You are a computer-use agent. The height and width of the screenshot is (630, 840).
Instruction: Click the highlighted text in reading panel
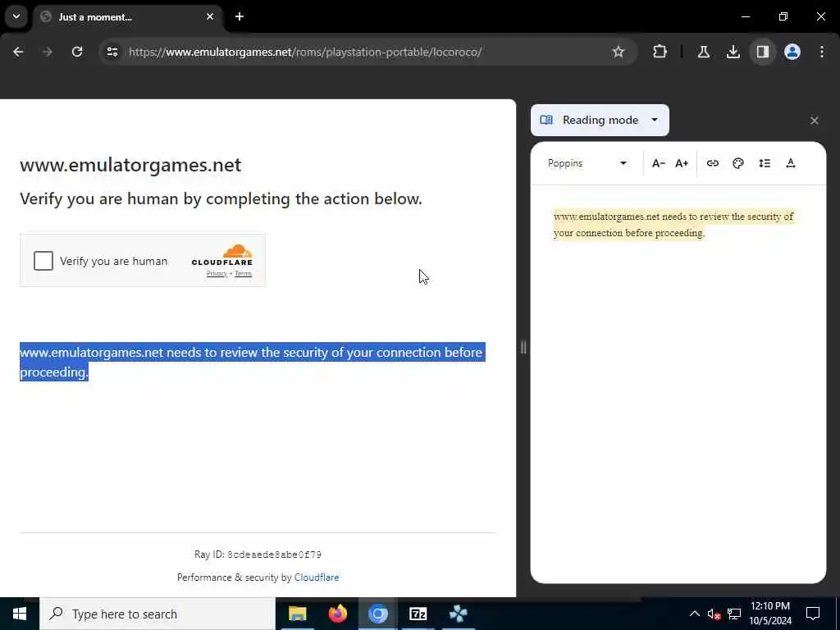pos(674,225)
